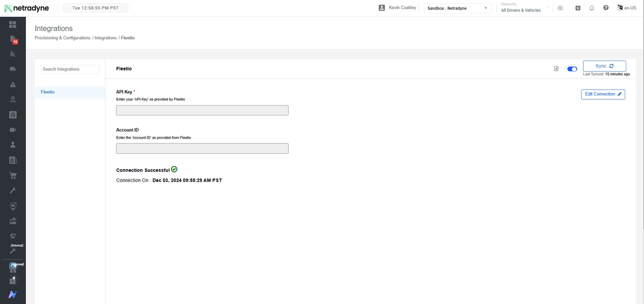
Task: Open the Sandbox - Netradyne account dropdown
Action: click(458, 8)
